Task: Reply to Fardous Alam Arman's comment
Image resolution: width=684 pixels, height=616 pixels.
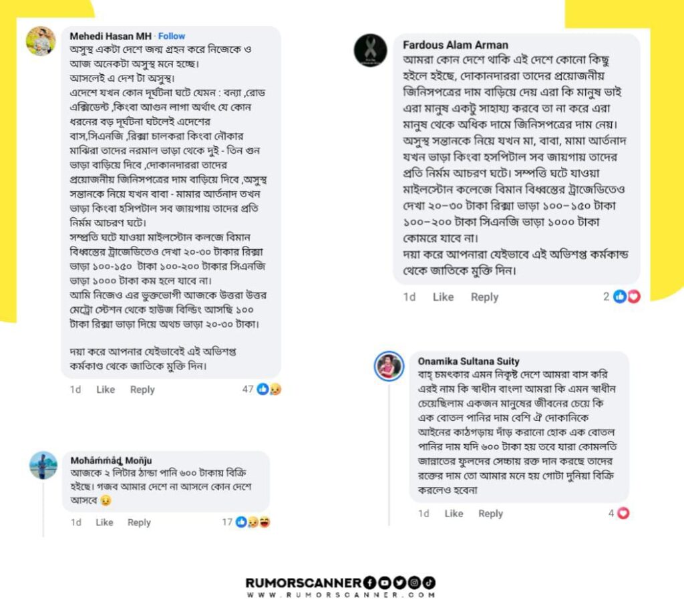Action: 484,297
